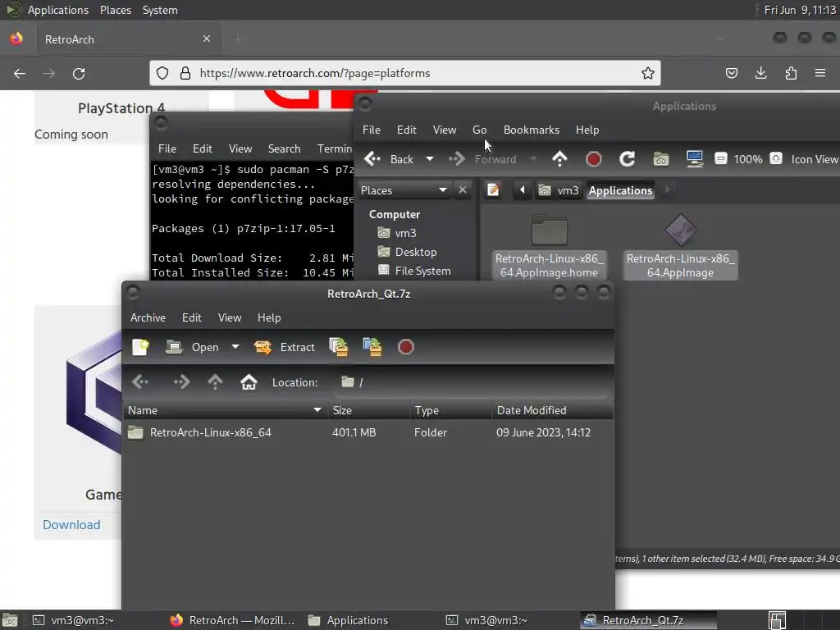Click the add files icon in archive toolbar
The height and width of the screenshot is (630, 840).
(x=339, y=347)
